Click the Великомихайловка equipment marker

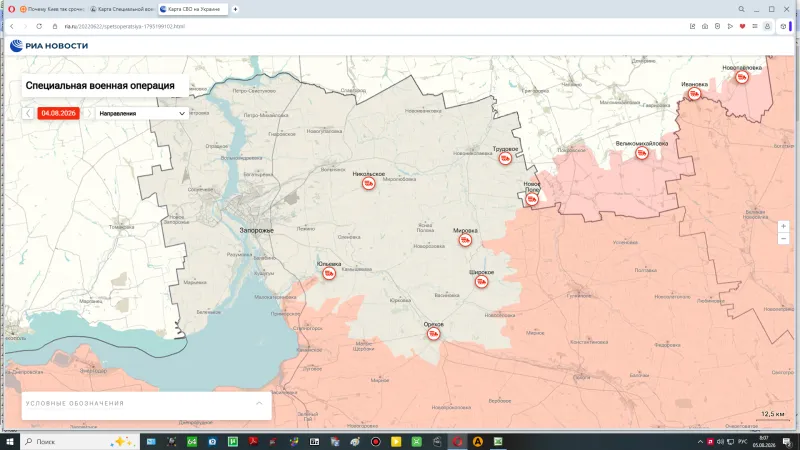(642, 153)
